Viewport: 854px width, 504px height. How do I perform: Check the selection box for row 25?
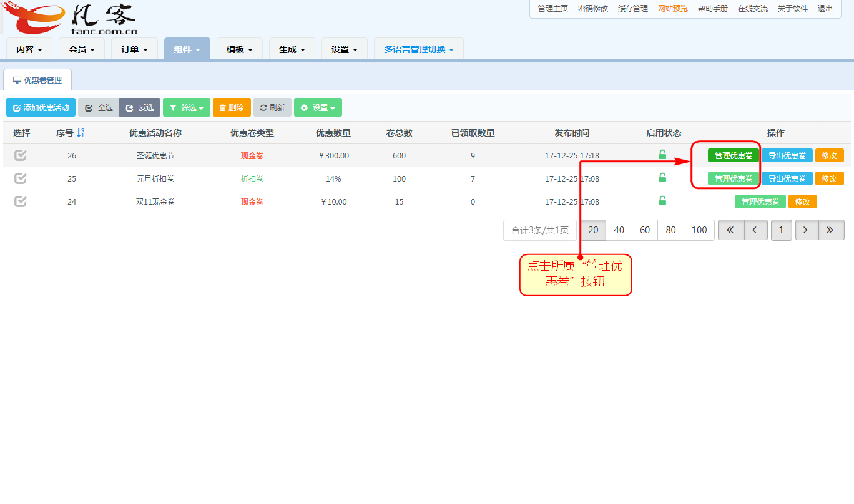[21, 178]
